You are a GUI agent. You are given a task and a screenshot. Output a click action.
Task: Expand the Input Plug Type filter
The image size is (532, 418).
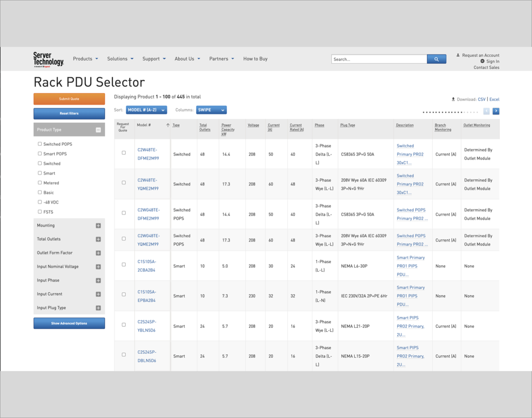(x=98, y=308)
